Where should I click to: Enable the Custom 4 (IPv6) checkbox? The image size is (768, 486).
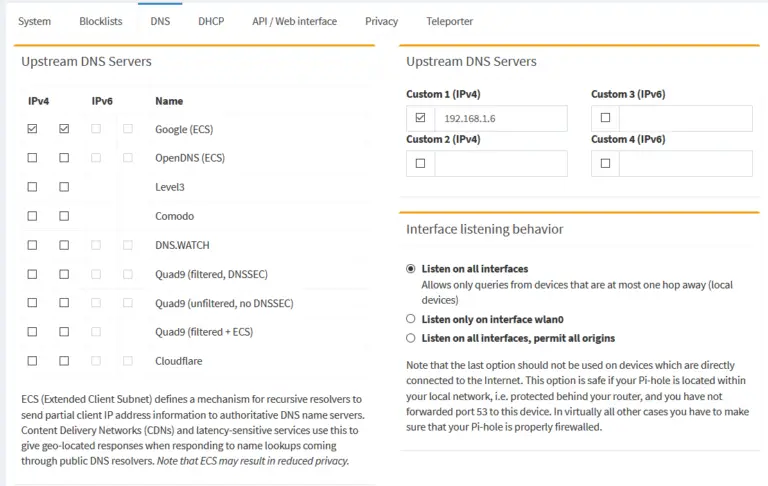click(x=605, y=163)
